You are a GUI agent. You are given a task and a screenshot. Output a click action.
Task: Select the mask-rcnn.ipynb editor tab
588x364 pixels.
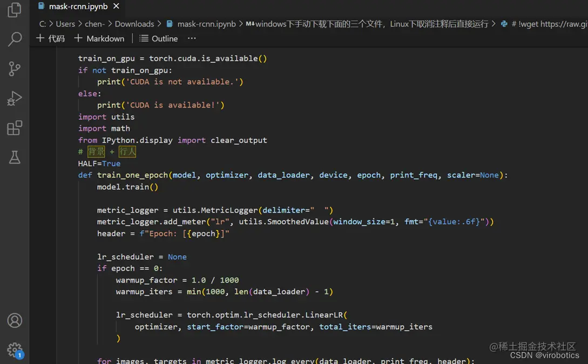(78, 6)
